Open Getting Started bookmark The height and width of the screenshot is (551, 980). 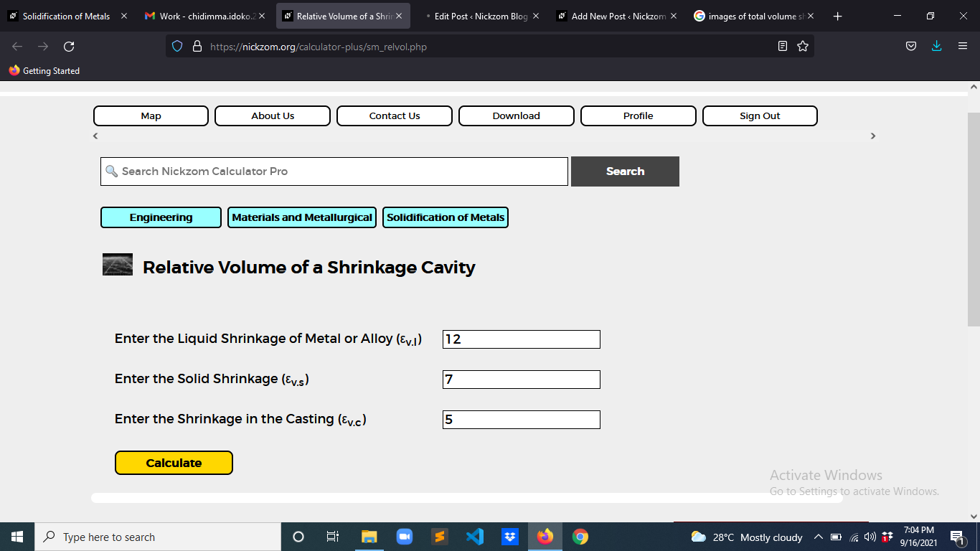point(44,71)
